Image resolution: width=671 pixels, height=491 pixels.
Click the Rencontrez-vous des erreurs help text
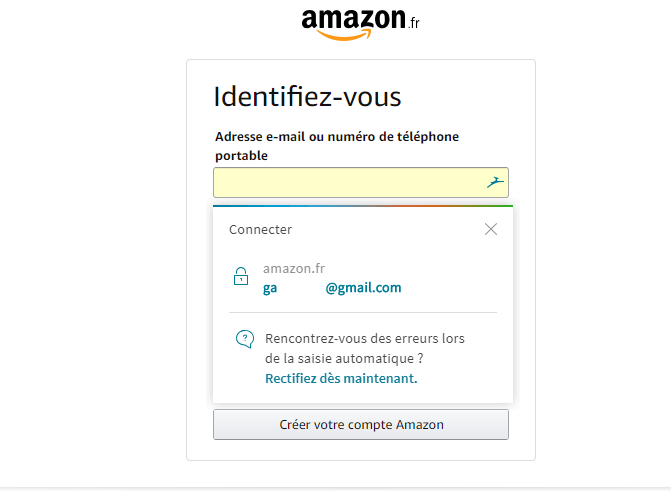coord(365,339)
